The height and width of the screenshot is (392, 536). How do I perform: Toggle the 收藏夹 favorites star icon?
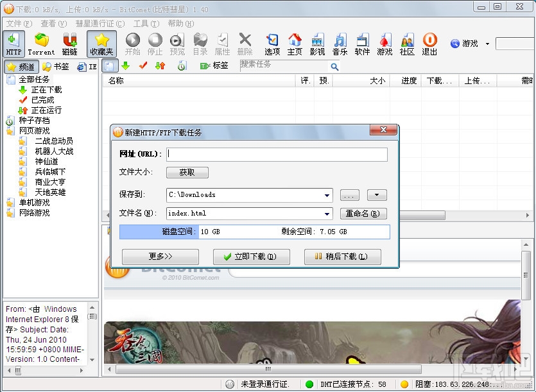(101, 44)
